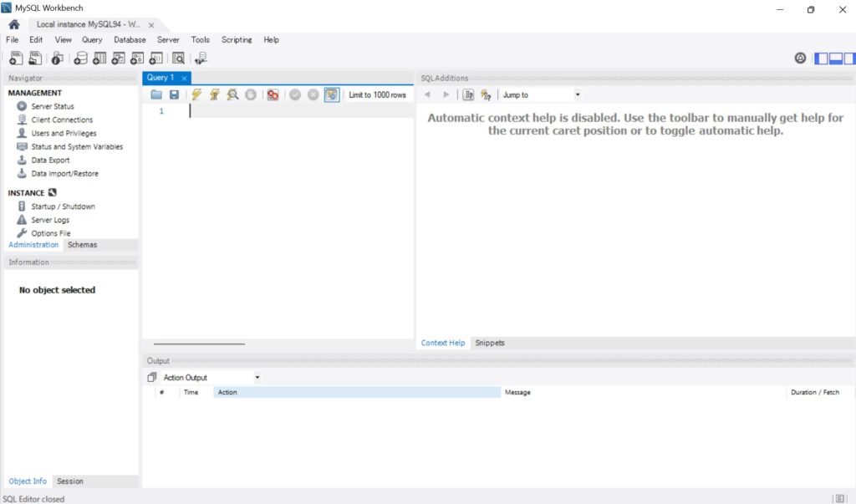Select the Context Help tab

(443, 343)
